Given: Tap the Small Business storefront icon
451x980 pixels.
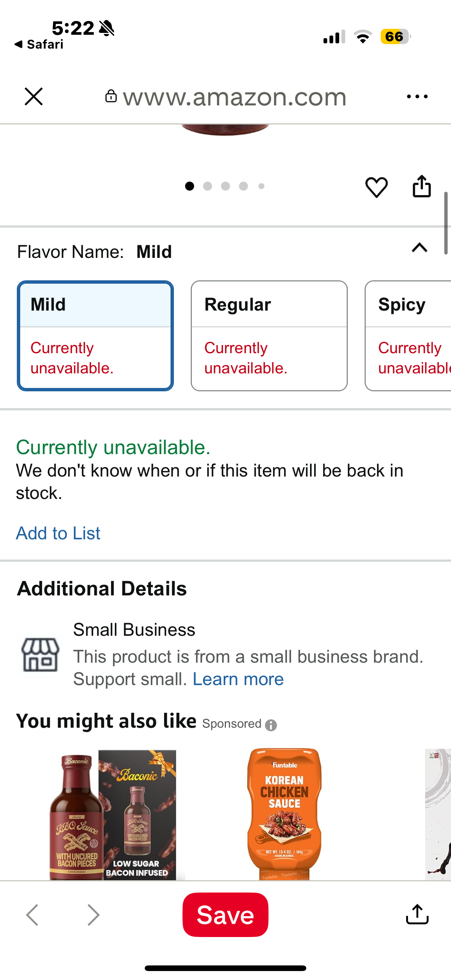Looking at the screenshot, I should [x=40, y=654].
